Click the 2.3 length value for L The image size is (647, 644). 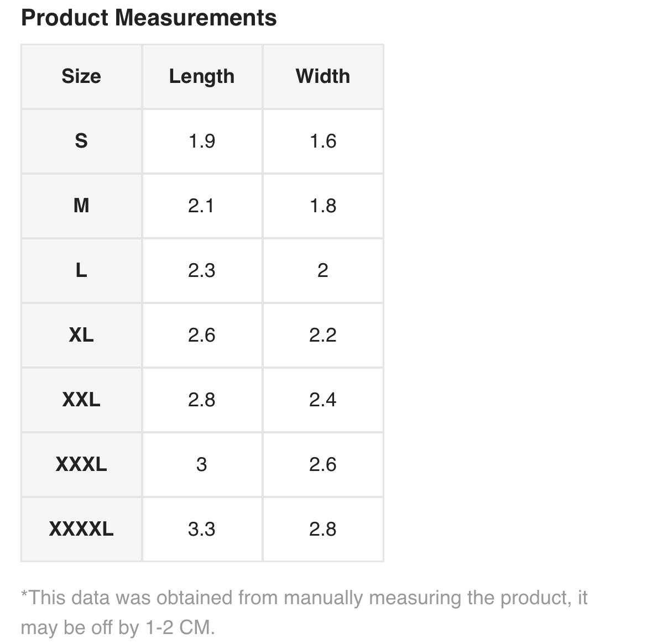[x=202, y=270]
